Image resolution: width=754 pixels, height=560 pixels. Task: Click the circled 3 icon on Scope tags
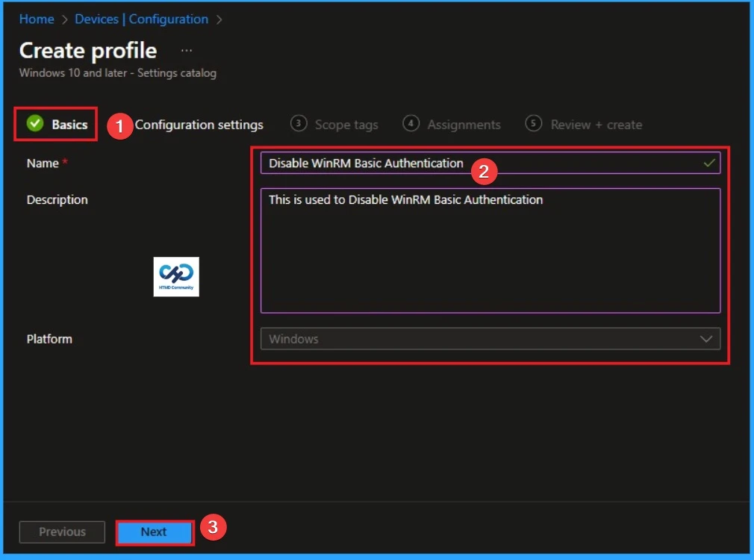298,124
